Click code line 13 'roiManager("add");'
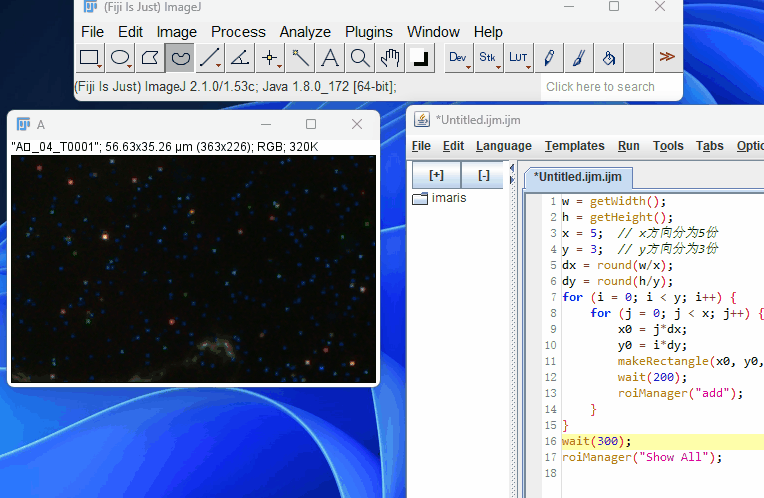764x498 pixels. click(680, 393)
